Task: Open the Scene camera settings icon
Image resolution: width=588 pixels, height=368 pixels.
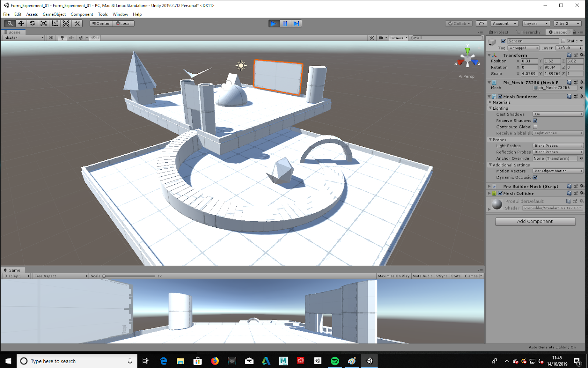Action: coord(381,38)
